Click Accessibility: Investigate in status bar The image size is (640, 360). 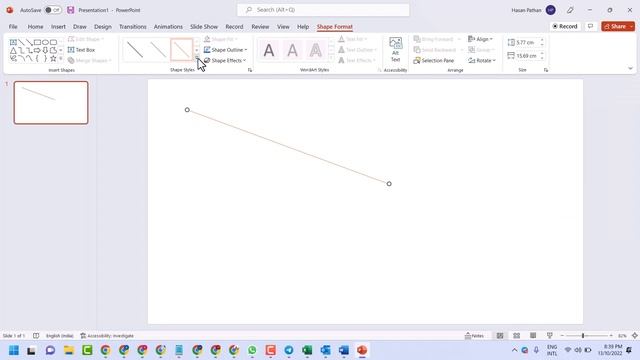(x=107, y=336)
